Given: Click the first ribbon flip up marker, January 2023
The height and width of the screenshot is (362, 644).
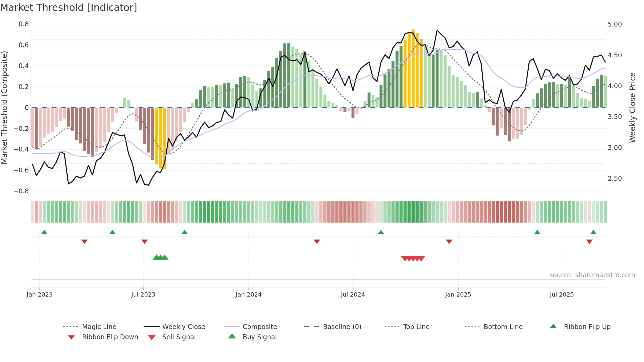Looking at the screenshot, I should click(44, 232).
